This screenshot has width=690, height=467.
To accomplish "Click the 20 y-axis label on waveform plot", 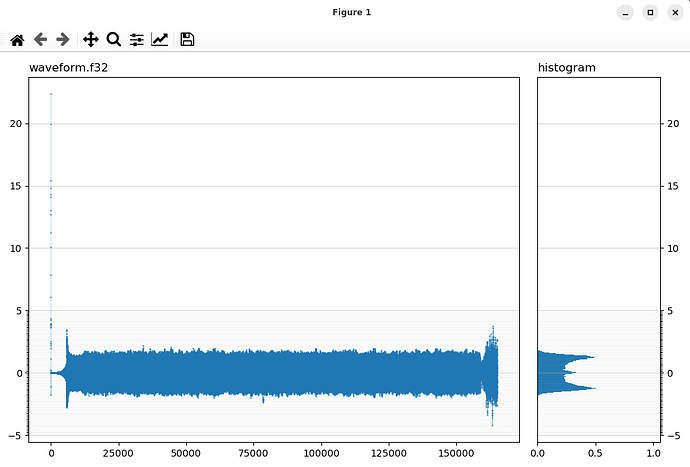I will click(15, 124).
